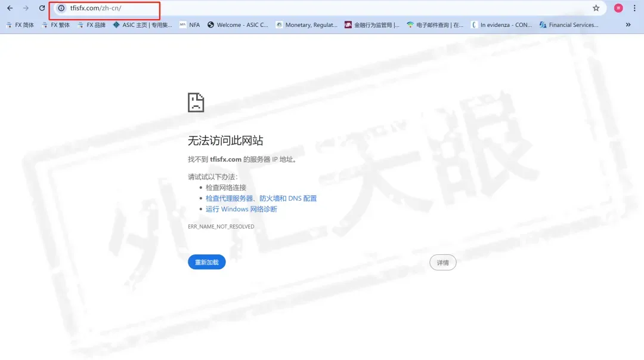Open the 电子邮件查询 bookmark
The width and height of the screenshot is (644, 360).
click(x=435, y=24)
